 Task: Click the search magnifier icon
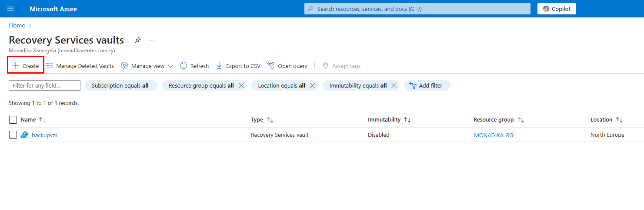(x=310, y=9)
